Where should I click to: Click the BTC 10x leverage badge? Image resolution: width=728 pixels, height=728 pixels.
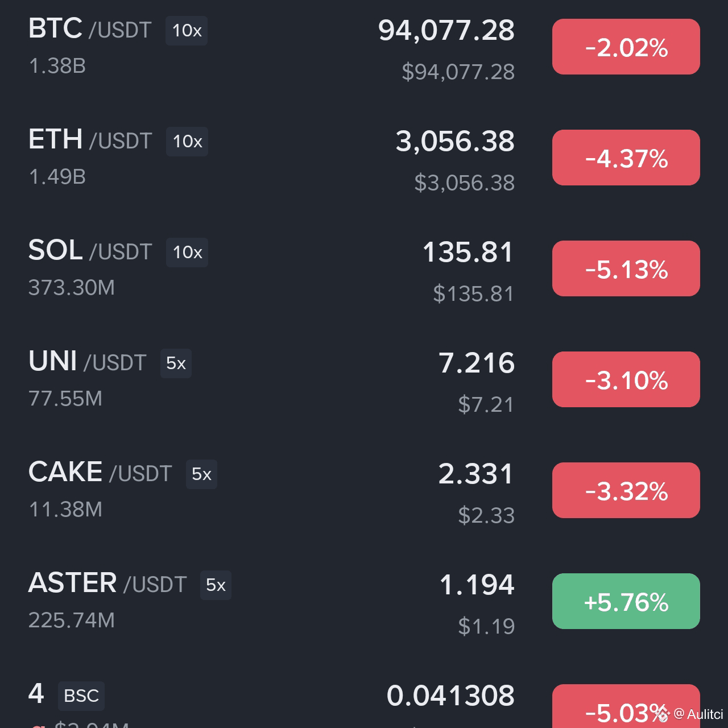pos(187,31)
